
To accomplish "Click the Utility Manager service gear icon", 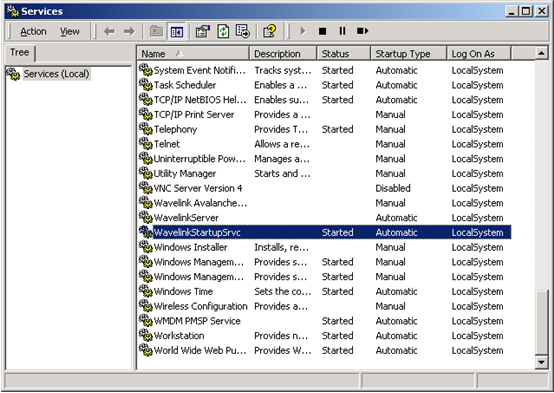I will click(146, 173).
